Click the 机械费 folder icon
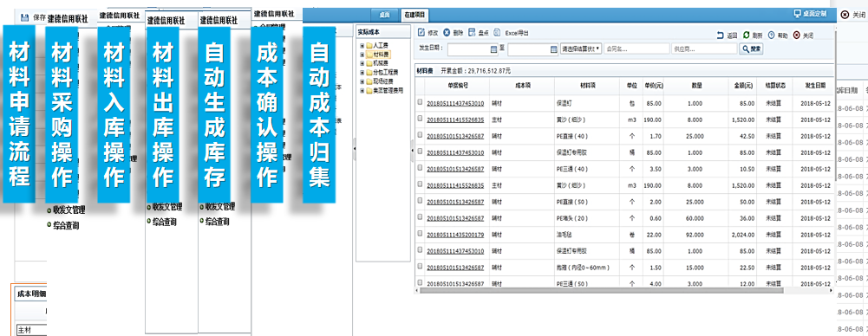Image resolution: width=868 pixels, height=336 pixels. click(x=369, y=63)
